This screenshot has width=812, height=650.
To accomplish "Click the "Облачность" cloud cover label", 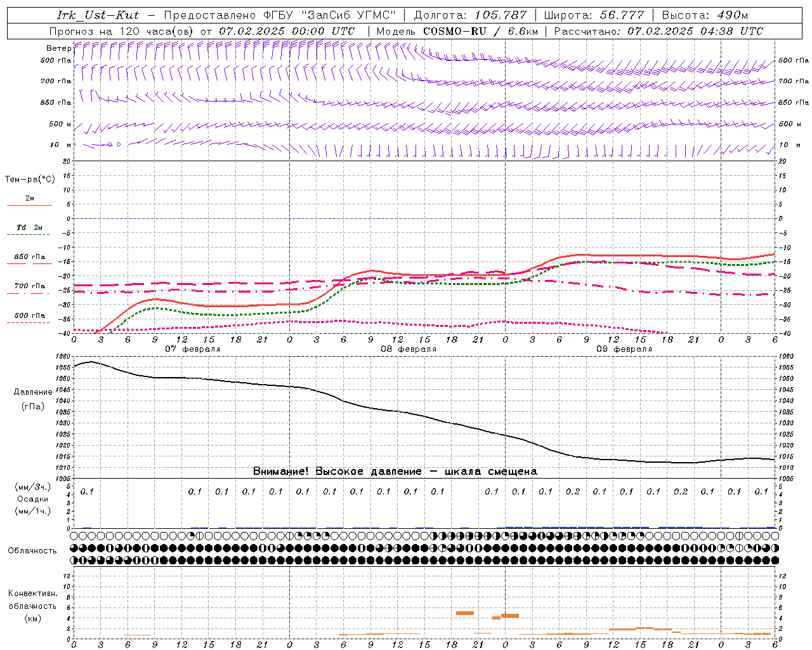I will [32, 551].
